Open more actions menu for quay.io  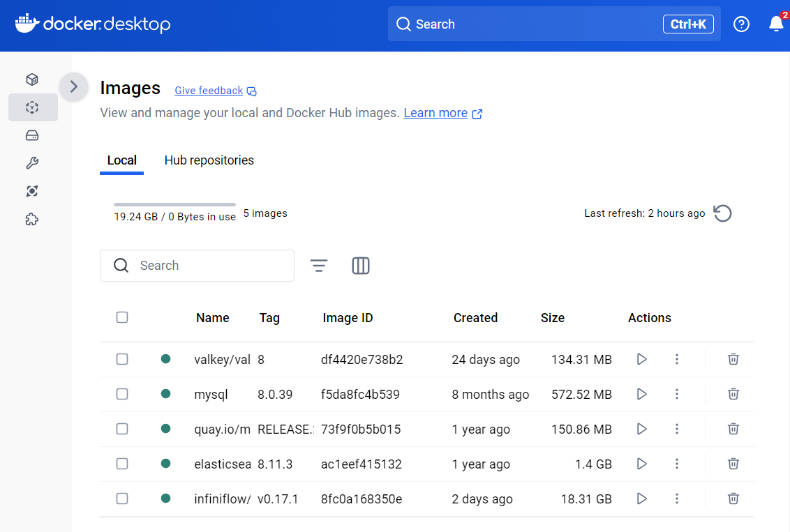point(677,429)
